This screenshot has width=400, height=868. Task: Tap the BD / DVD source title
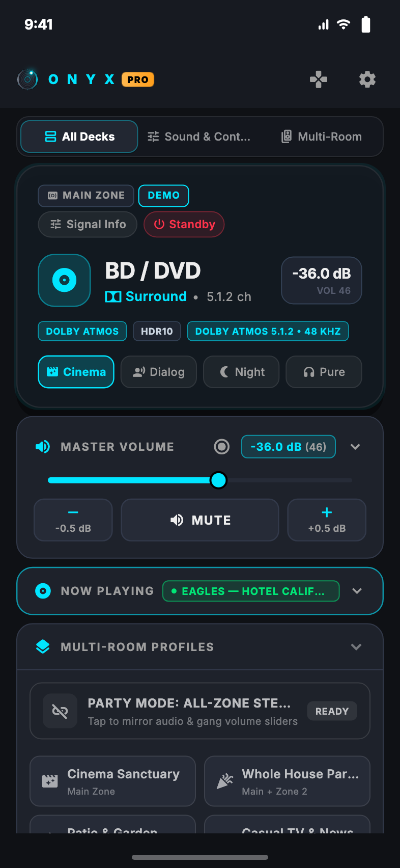point(153,270)
